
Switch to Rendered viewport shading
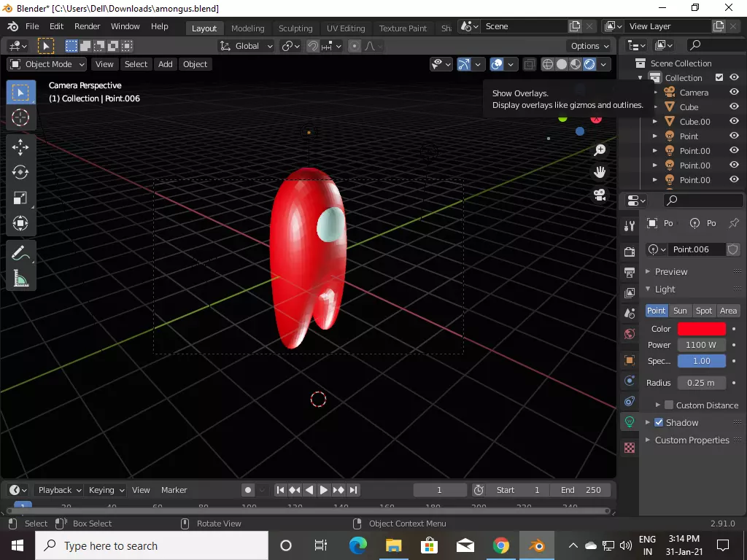pyautogui.click(x=589, y=64)
